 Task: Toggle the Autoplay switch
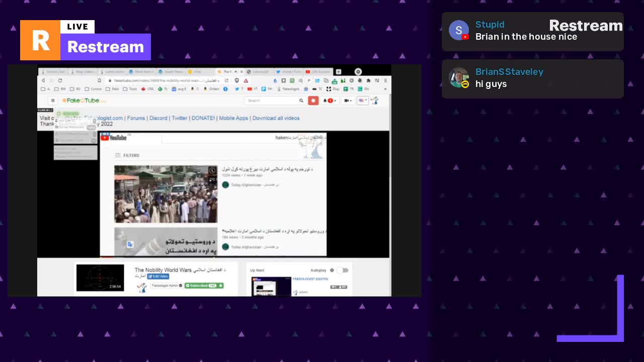coord(343,270)
